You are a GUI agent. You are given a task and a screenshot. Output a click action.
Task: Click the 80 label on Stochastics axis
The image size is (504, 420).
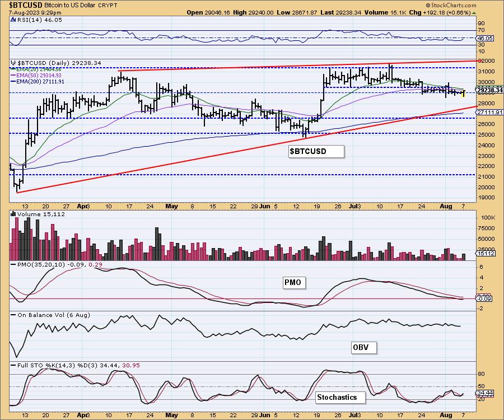pyautogui.click(x=482, y=374)
